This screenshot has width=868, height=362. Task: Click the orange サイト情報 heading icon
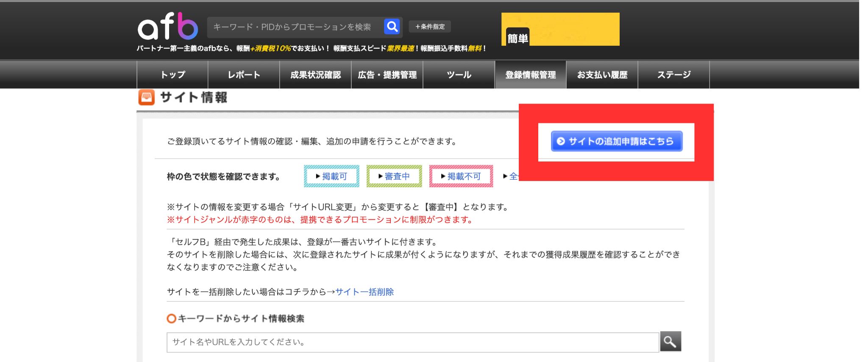coord(147,97)
